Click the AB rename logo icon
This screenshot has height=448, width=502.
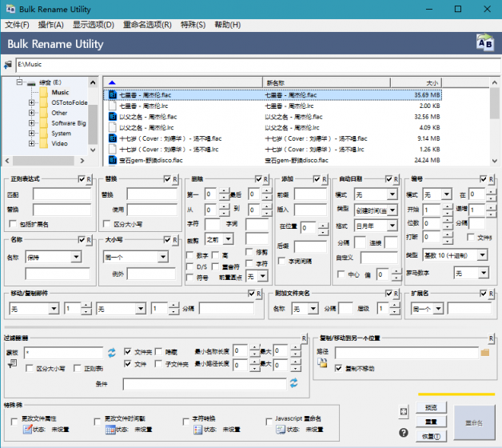(484, 43)
